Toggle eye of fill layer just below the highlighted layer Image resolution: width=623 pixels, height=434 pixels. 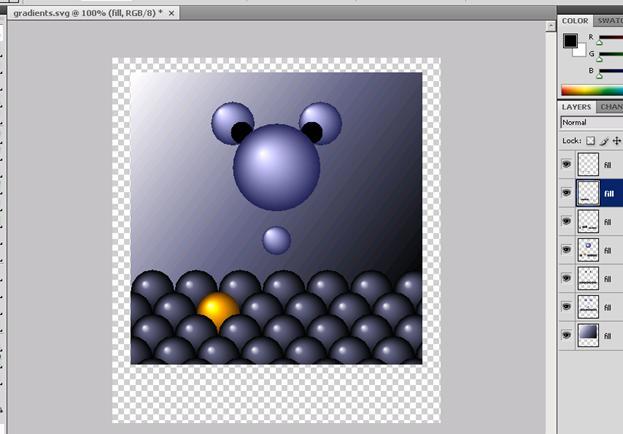[567, 221]
